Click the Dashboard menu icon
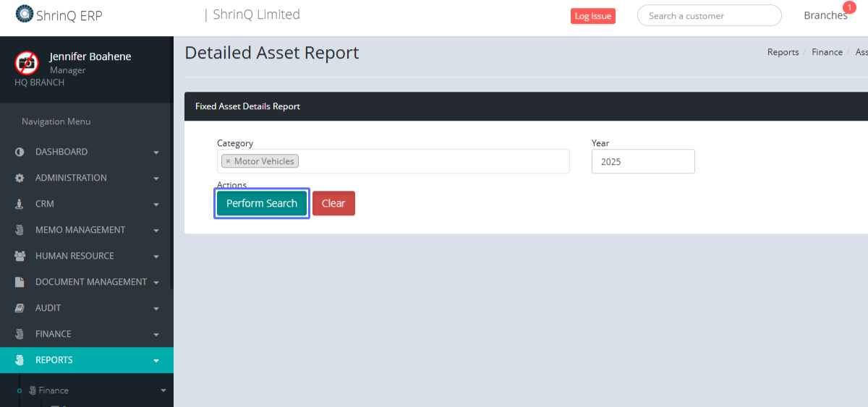 [x=20, y=152]
